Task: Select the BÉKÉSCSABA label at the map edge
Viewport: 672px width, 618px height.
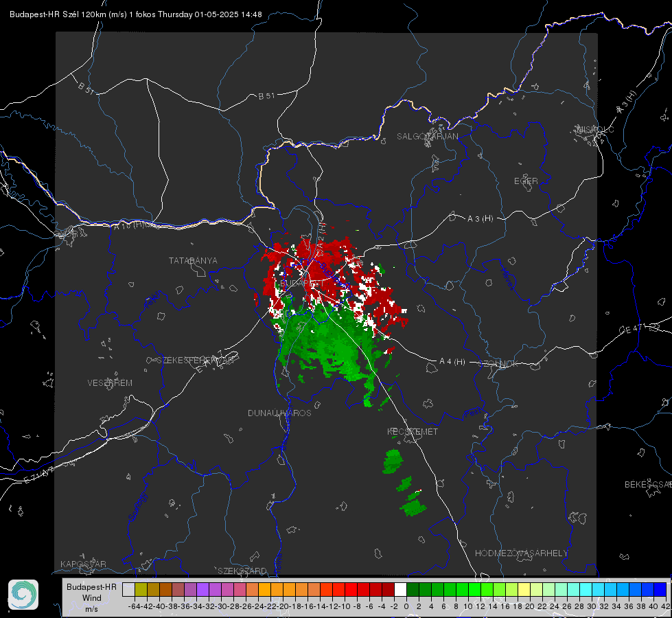Action: click(648, 485)
